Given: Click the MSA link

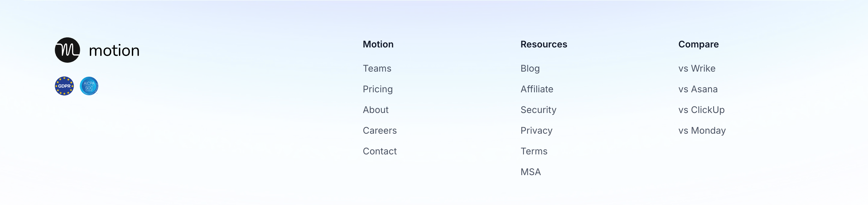Looking at the screenshot, I should pyautogui.click(x=531, y=172).
